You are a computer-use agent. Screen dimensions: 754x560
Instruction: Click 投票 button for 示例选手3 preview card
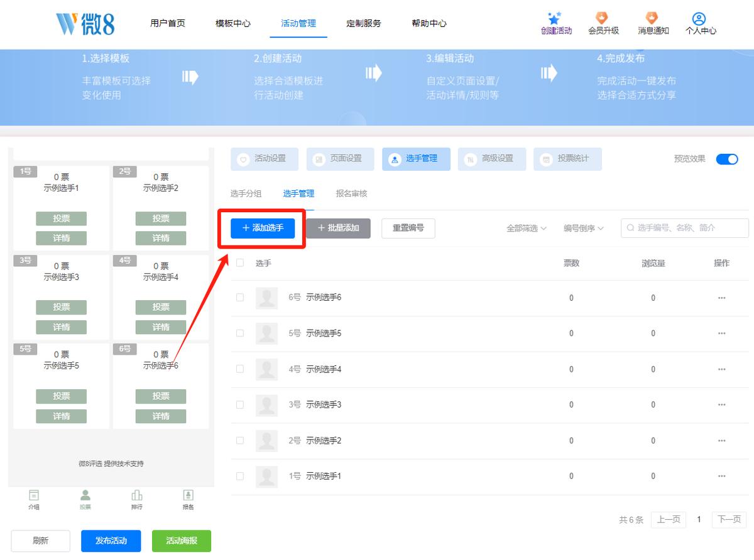[61, 308]
